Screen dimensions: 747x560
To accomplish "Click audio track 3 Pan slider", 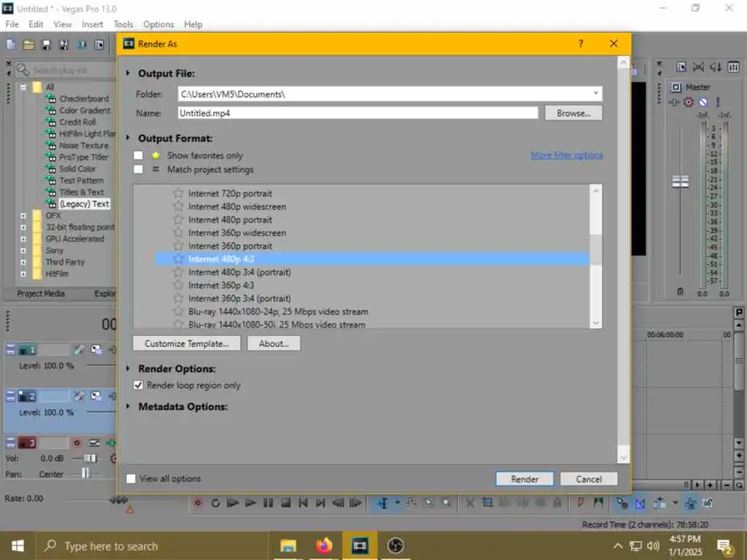I will [86, 473].
